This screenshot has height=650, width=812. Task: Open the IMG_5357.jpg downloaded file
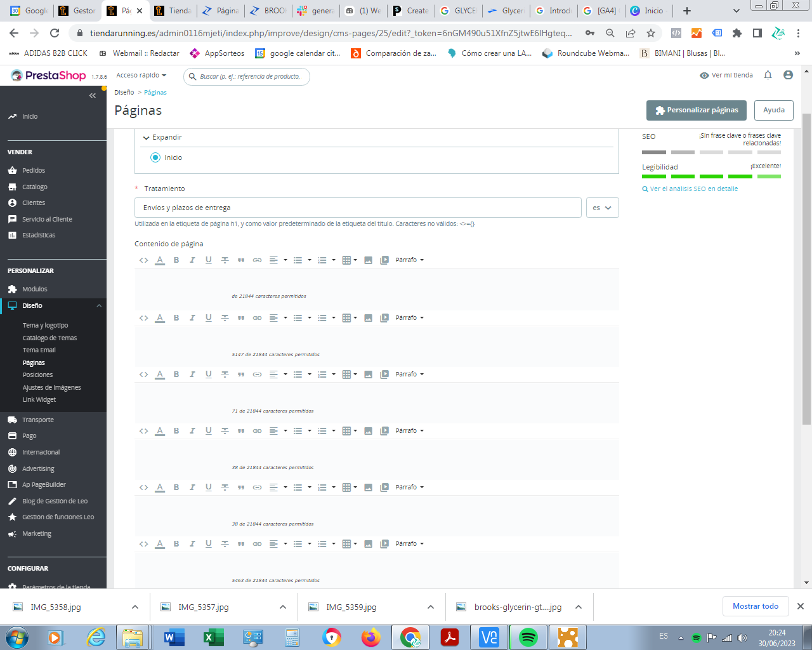204,607
